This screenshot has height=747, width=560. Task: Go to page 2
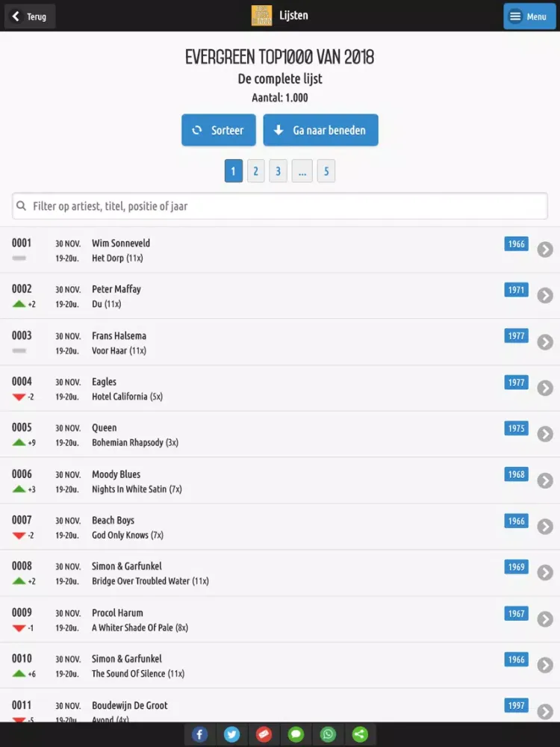tap(255, 171)
